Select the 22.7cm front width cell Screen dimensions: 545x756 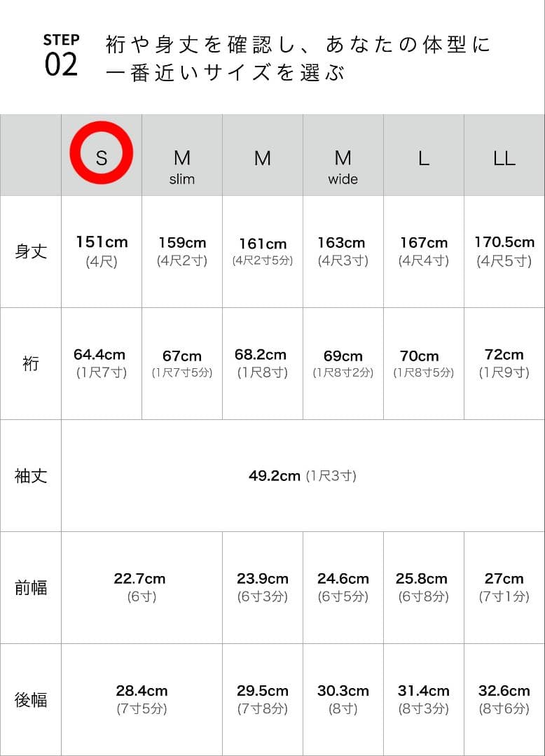coord(142,587)
